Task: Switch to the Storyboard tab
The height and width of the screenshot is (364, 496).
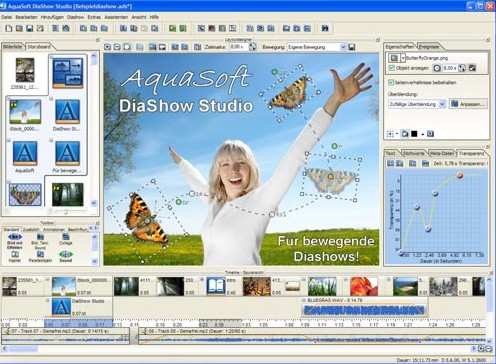Action: click(x=39, y=47)
